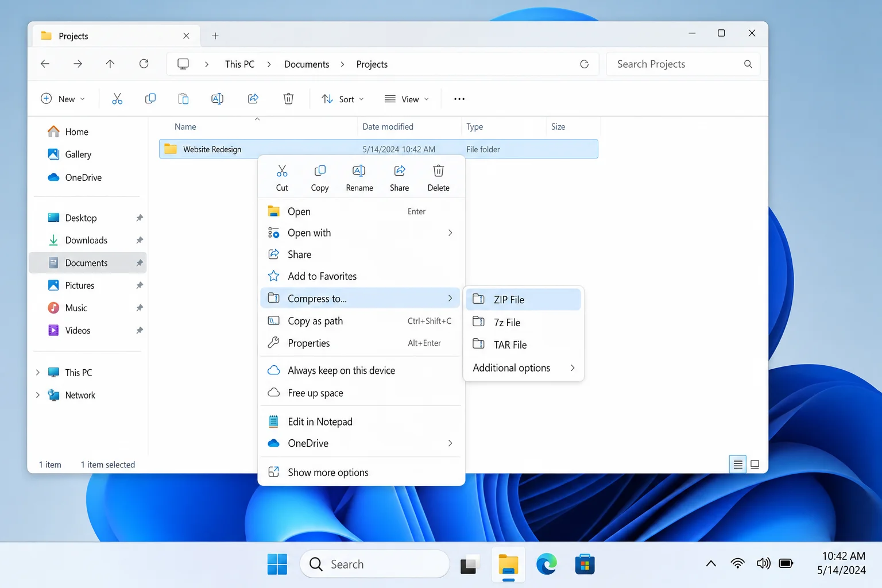
Task: Click Projects in the address breadcrumb
Action: pyautogui.click(x=372, y=64)
